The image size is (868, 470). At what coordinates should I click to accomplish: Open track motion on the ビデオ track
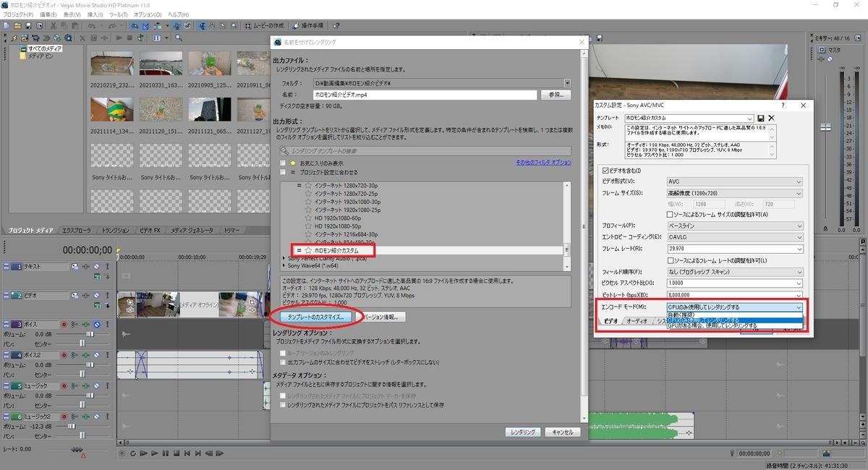tap(75, 295)
